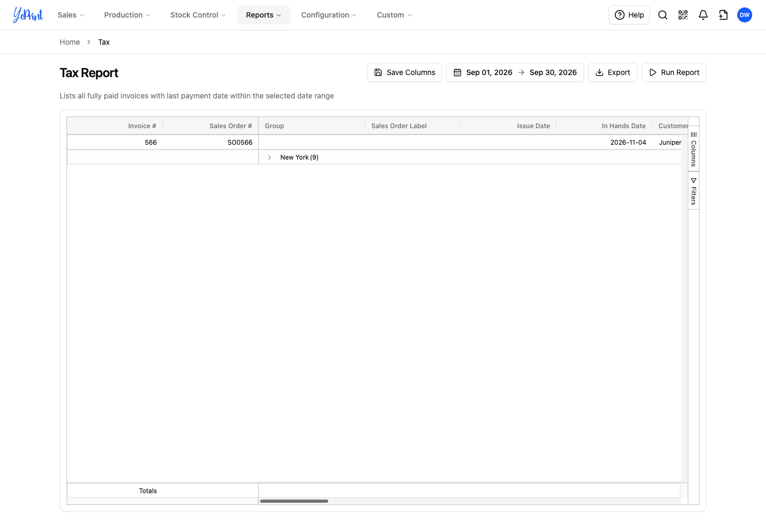Go to YoPrint home logo

(x=28, y=15)
